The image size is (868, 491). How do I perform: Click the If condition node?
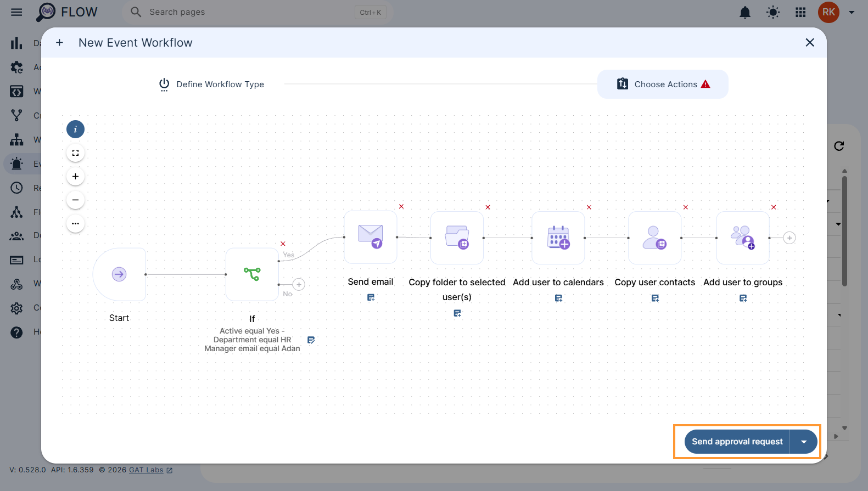(x=252, y=274)
